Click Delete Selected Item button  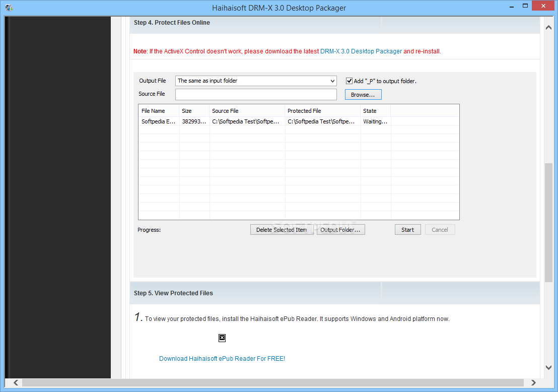click(x=282, y=230)
